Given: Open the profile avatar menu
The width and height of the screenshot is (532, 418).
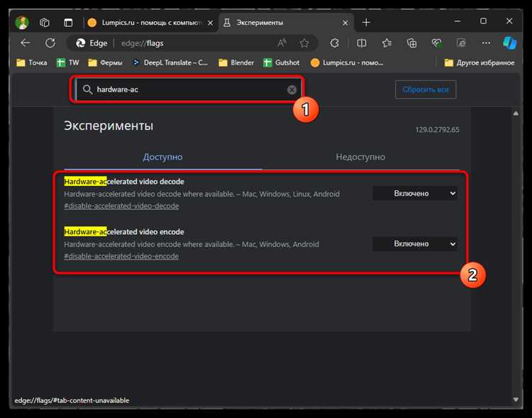Looking at the screenshot, I should pos(22,23).
